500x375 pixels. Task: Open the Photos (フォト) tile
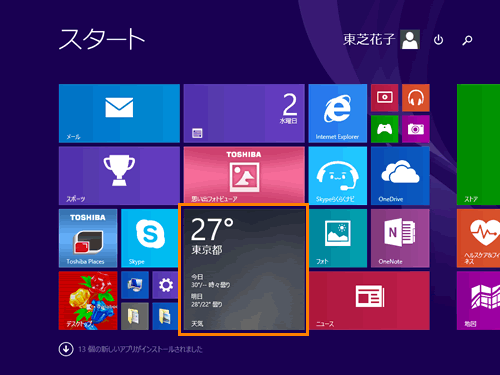pyautogui.click(x=338, y=238)
